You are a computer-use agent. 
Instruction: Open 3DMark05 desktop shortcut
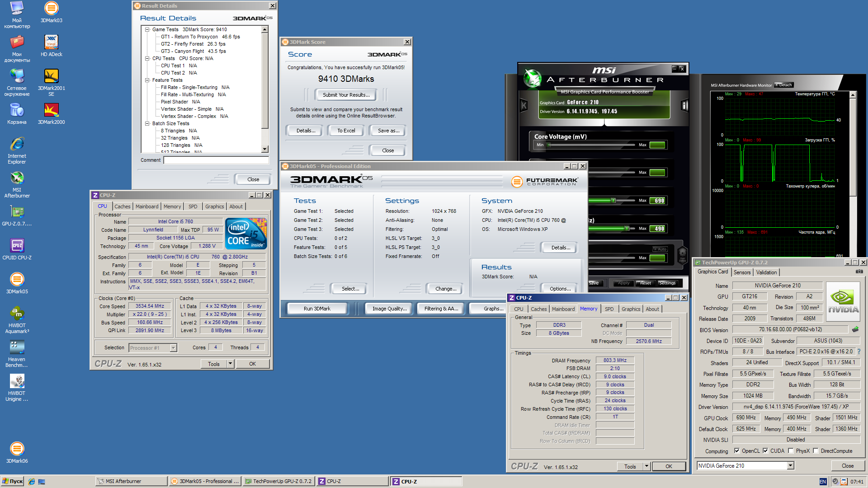17,283
